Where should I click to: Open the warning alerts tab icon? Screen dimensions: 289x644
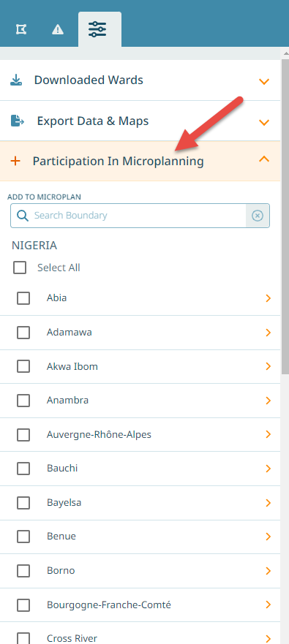(58, 29)
